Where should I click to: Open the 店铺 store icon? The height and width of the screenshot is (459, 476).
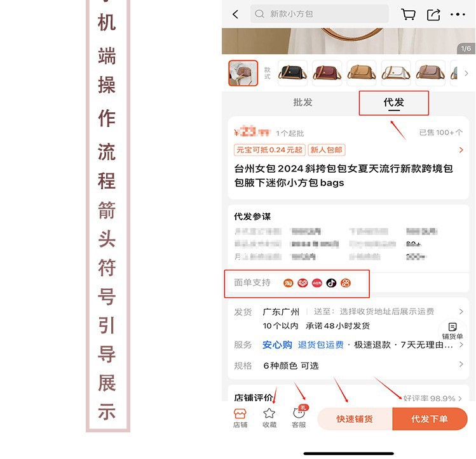point(240,418)
